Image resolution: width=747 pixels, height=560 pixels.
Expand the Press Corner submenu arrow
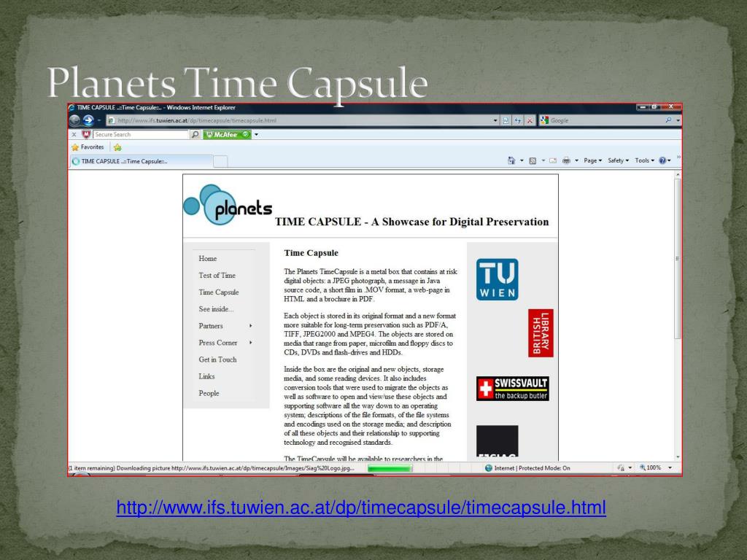point(251,343)
